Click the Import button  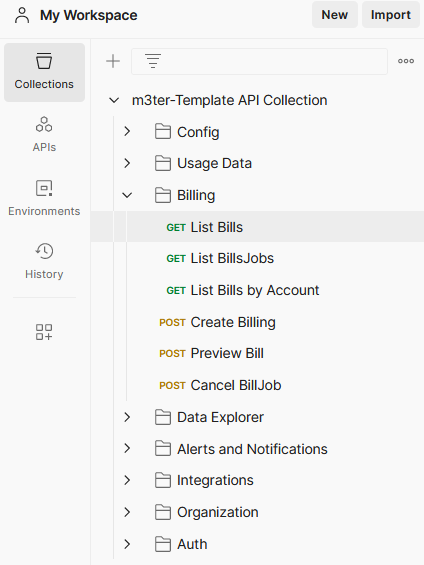[391, 15]
